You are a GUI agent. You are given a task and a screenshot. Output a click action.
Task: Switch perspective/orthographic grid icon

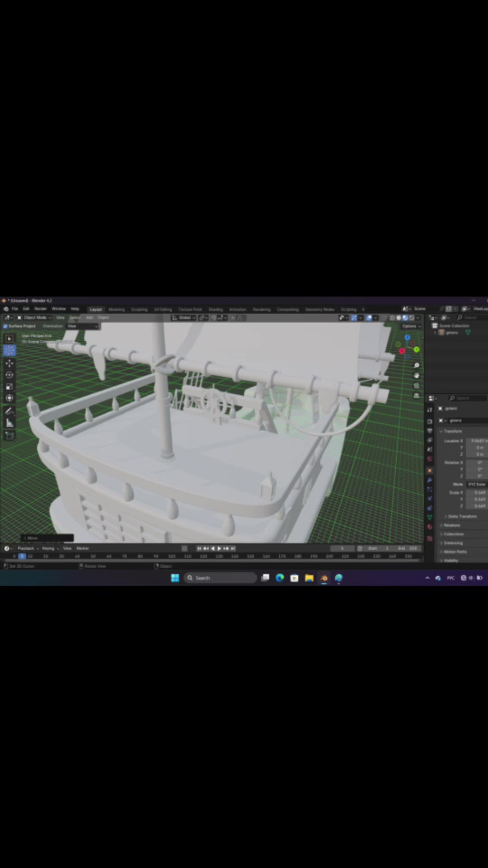(417, 396)
